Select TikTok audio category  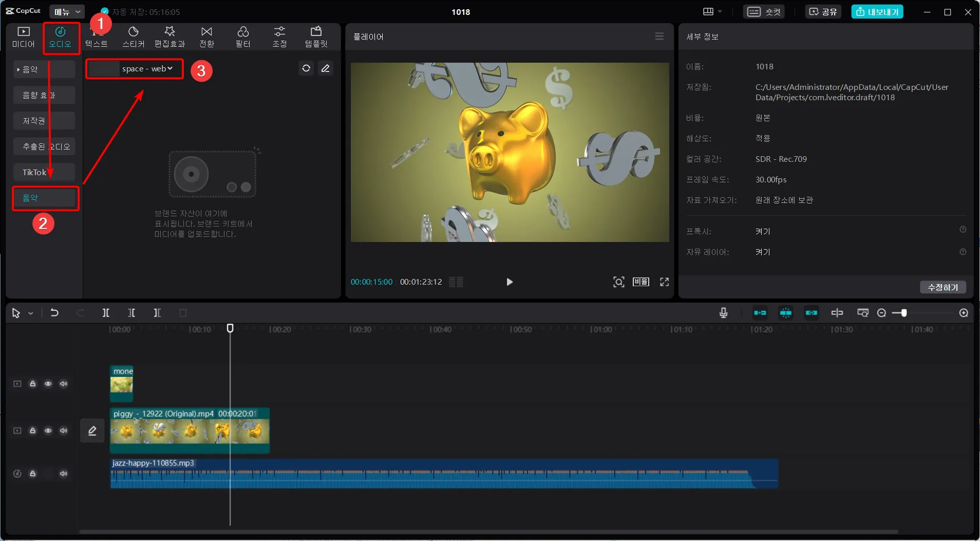click(x=44, y=172)
